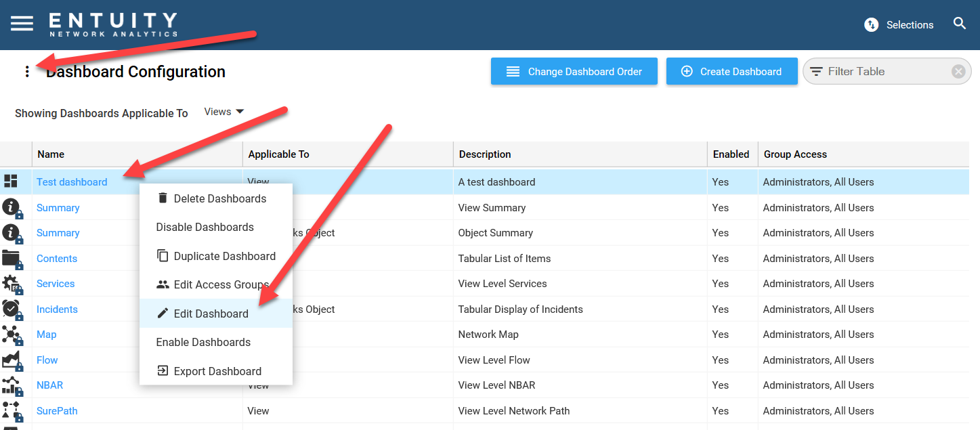Image resolution: width=980 pixels, height=430 pixels.
Task: Open the three-dot Dashboard Configuration overflow menu
Action: [27, 72]
